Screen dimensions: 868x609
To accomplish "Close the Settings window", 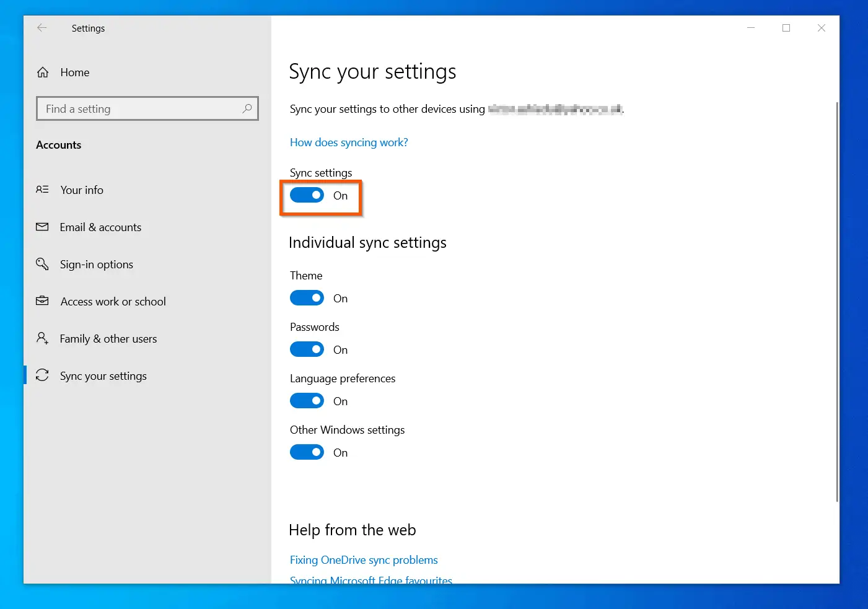I will (x=822, y=28).
